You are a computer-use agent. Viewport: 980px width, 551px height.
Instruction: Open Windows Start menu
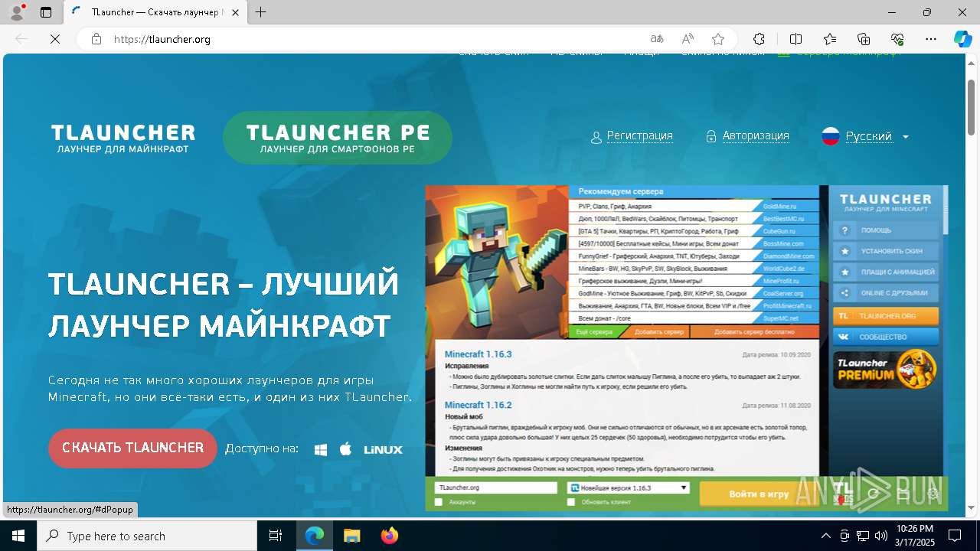click(18, 536)
